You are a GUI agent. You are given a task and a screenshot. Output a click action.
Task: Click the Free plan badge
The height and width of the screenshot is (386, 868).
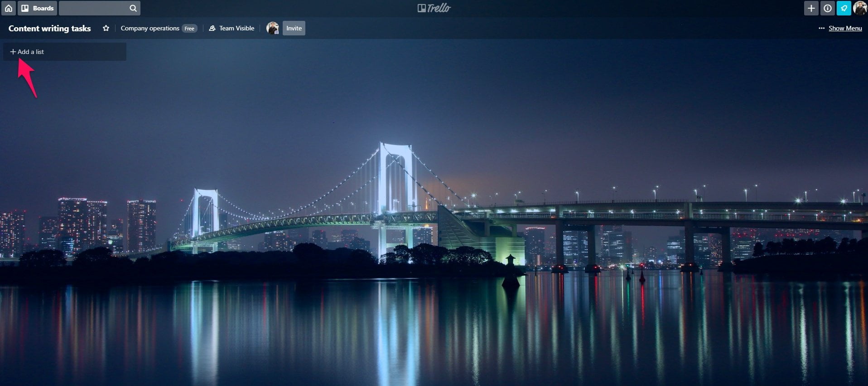coord(189,29)
